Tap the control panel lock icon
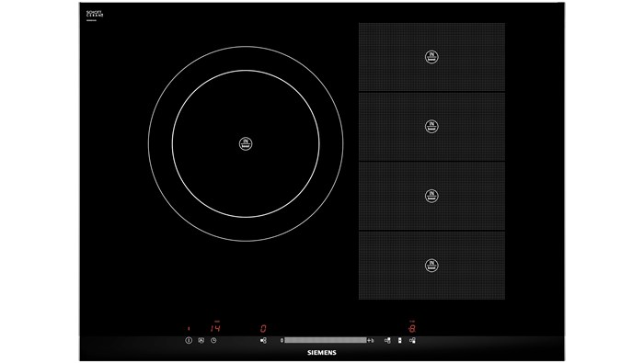The height and width of the screenshot is (363, 644). [201, 340]
